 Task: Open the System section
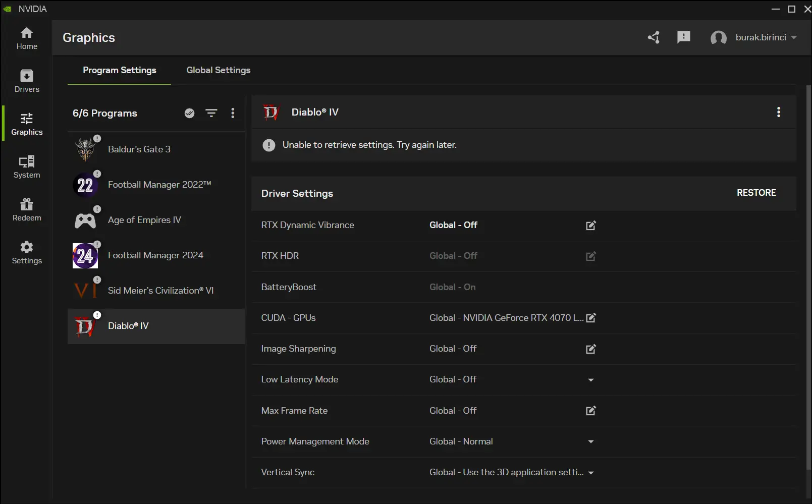point(27,167)
